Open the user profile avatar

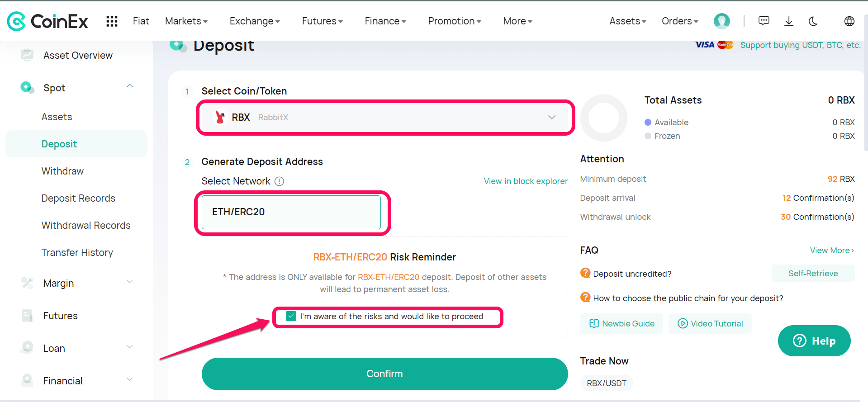tap(721, 21)
